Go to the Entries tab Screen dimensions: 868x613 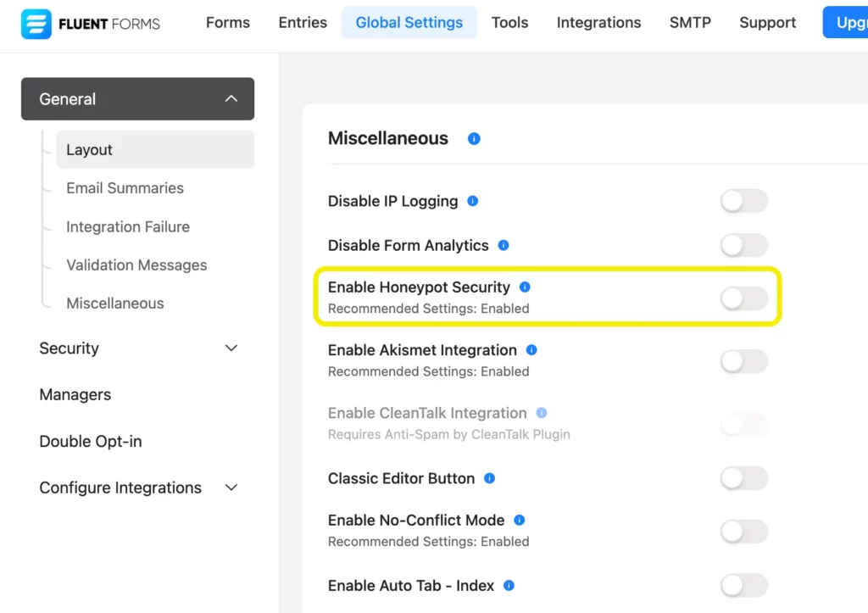point(303,23)
